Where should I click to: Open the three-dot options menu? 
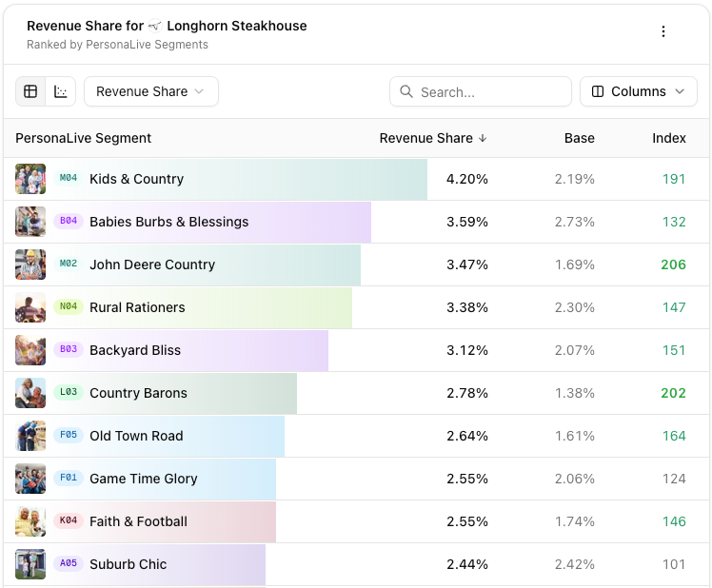tap(663, 31)
